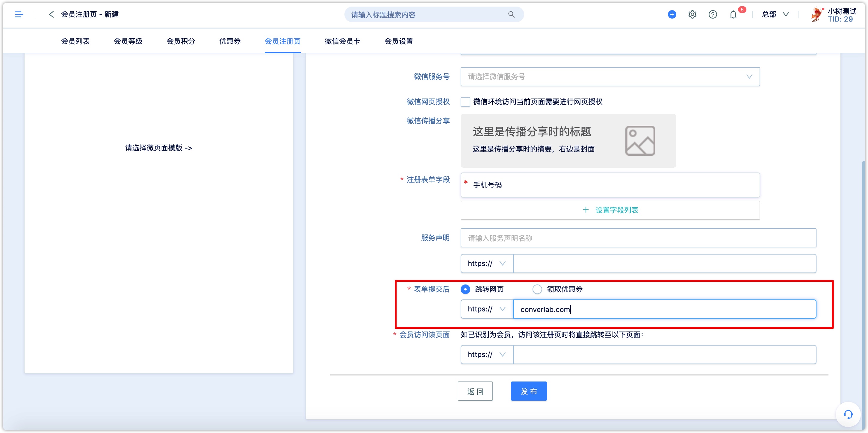This screenshot has width=868, height=433.
Task: Open the 表单提交后 https protocol dropdown
Action: click(486, 309)
